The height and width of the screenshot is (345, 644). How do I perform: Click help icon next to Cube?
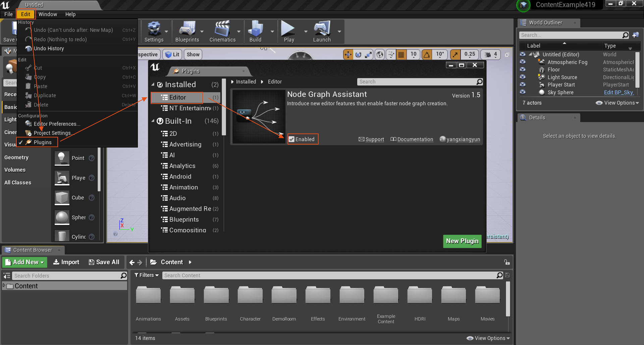pos(92,197)
